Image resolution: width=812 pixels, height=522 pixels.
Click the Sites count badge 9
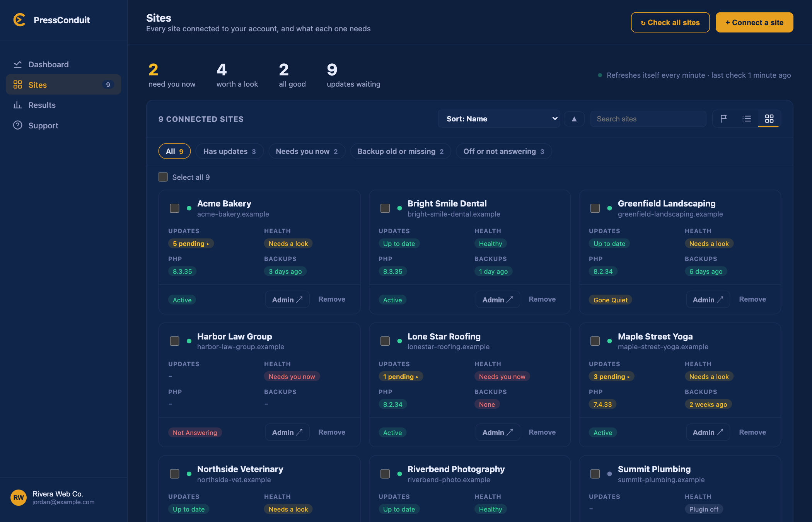coord(108,85)
